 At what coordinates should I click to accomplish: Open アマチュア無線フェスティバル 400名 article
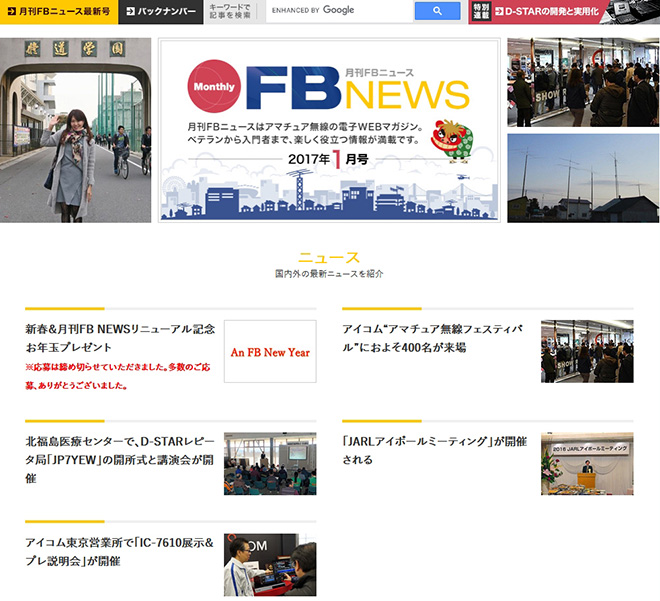pyautogui.click(x=433, y=338)
